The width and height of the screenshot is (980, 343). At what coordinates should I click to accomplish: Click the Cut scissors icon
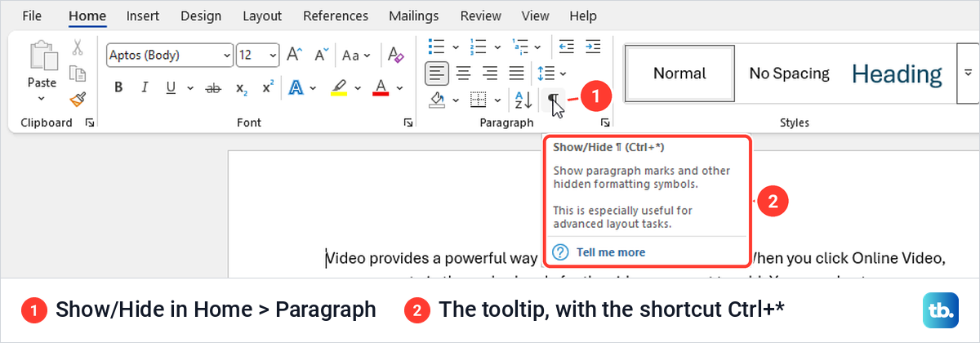tap(78, 47)
